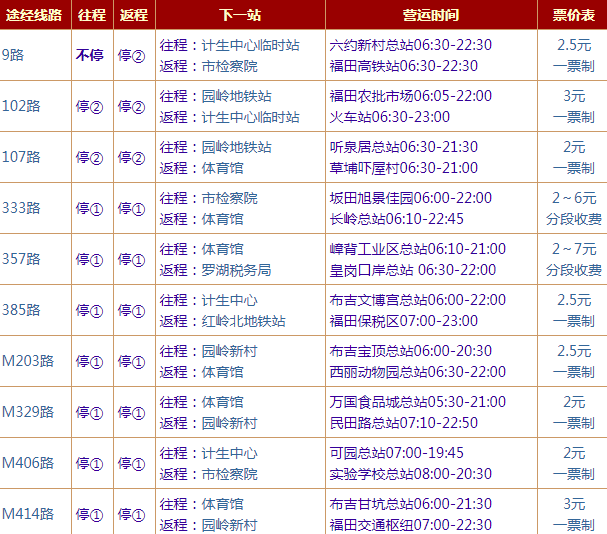Screen dimensions: 607x534
Task: Click 返程:红岭北地铁站 in the 385路 row
Action: [223, 321]
